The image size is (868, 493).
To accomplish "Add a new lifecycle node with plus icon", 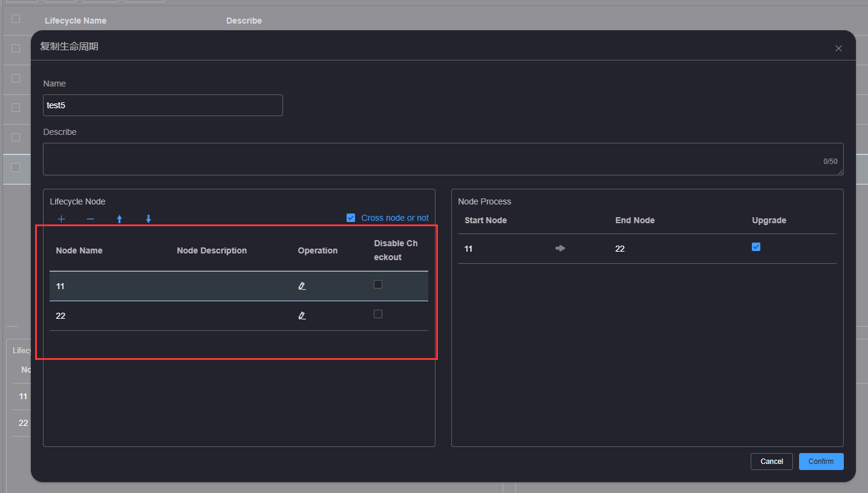I will coord(61,219).
